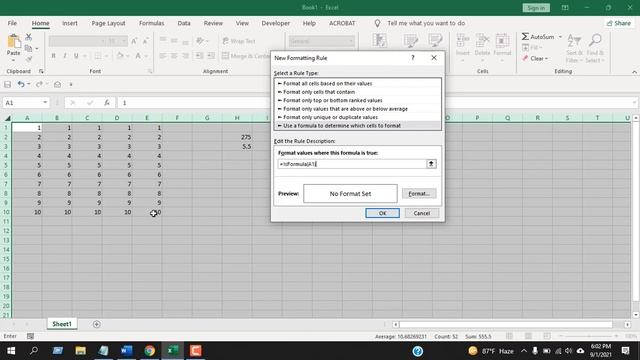Select 'Format only top or bottom ranked values'

click(358, 100)
